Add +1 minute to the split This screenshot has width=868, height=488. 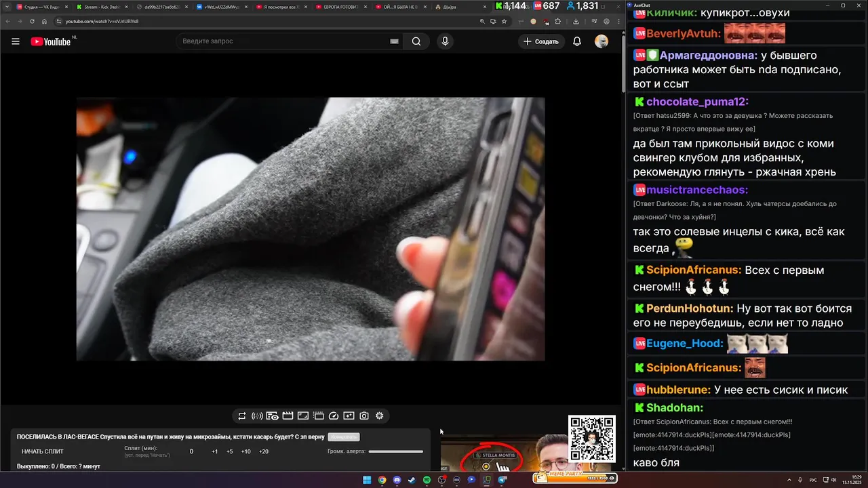214,451
